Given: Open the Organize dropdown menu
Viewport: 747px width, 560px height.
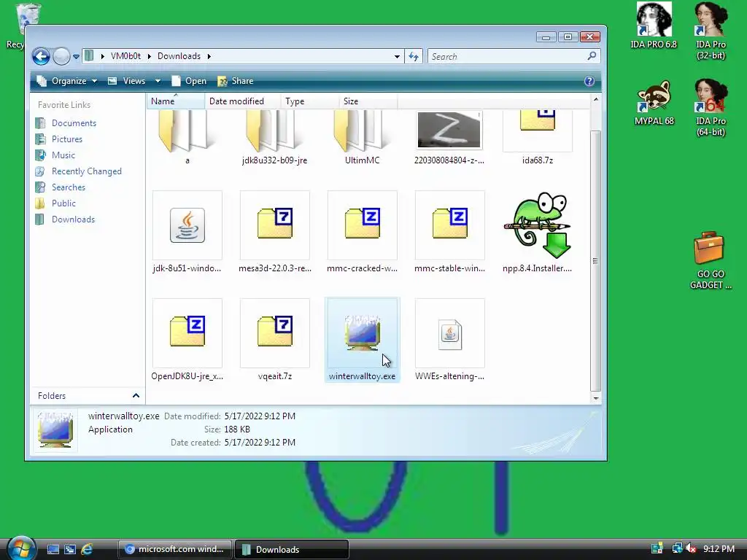Looking at the screenshot, I should [x=67, y=81].
